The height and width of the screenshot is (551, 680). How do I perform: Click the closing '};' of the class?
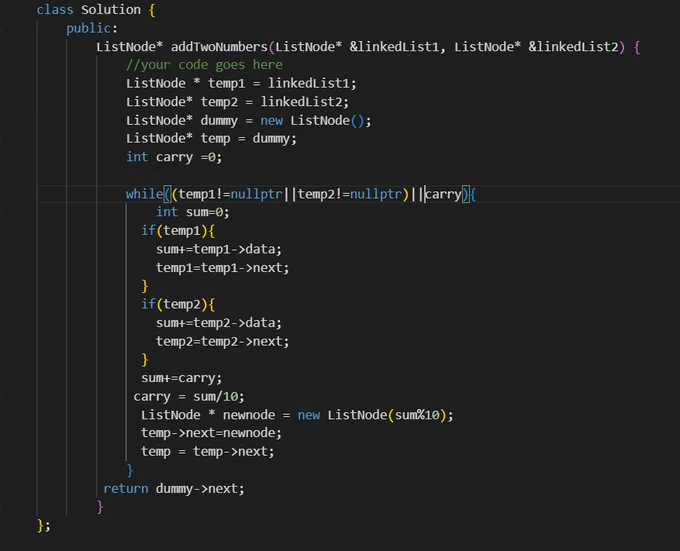(44, 525)
